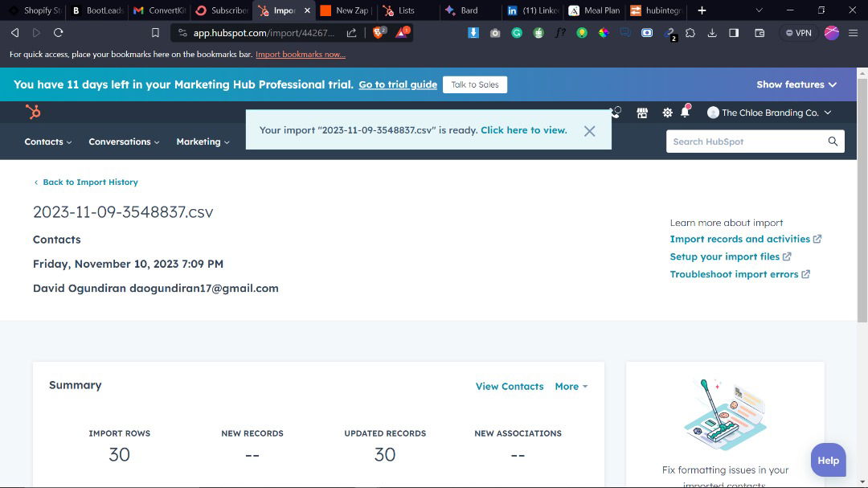Click the Talk to Sales button
Screen dimensions: 868x488
(474, 84)
